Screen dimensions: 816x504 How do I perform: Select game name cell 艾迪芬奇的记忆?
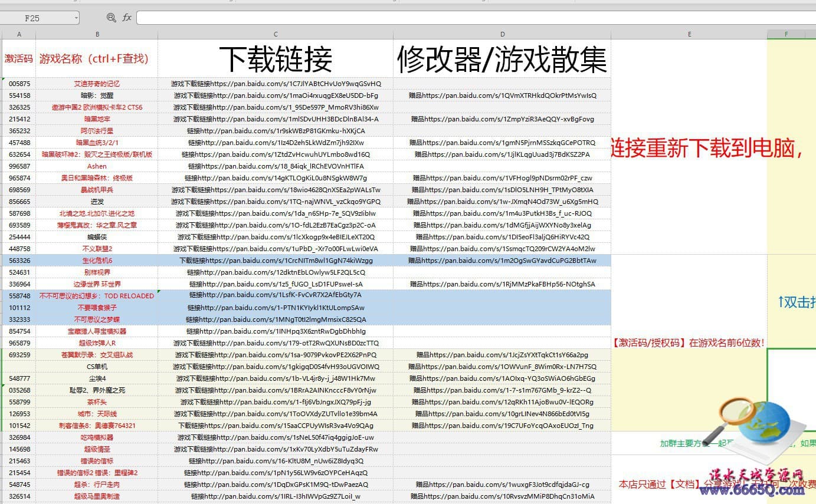coord(97,84)
